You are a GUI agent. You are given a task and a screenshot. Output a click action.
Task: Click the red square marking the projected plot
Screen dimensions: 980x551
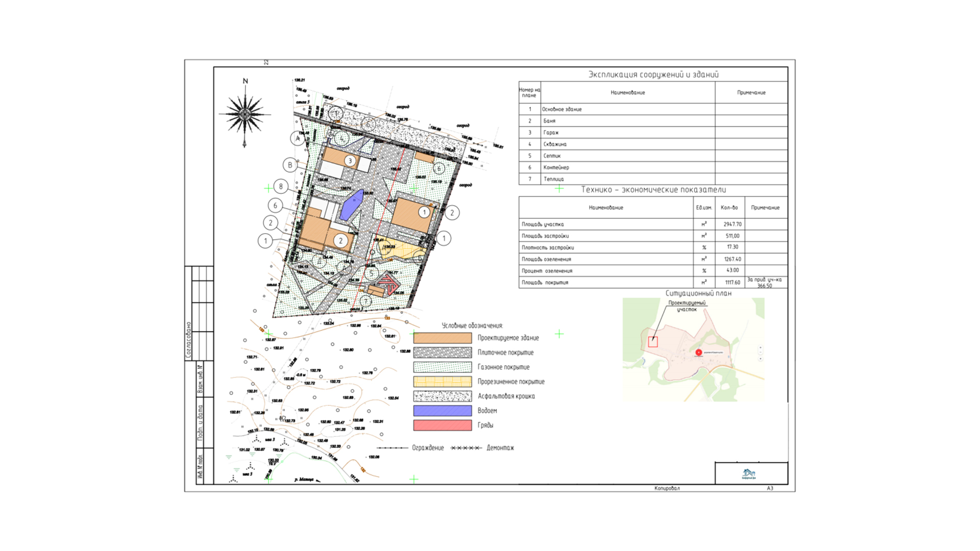pyautogui.click(x=653, y=342)
